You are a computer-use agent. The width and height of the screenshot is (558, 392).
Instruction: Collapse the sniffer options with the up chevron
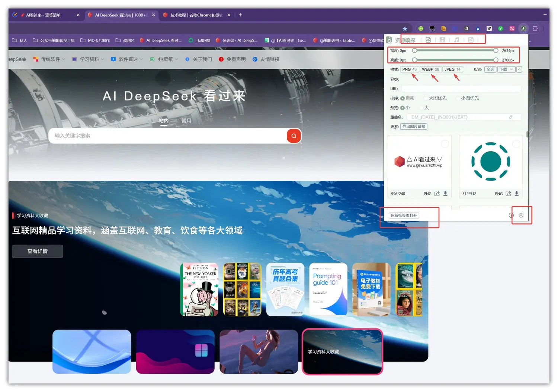[x=519, y=69]
